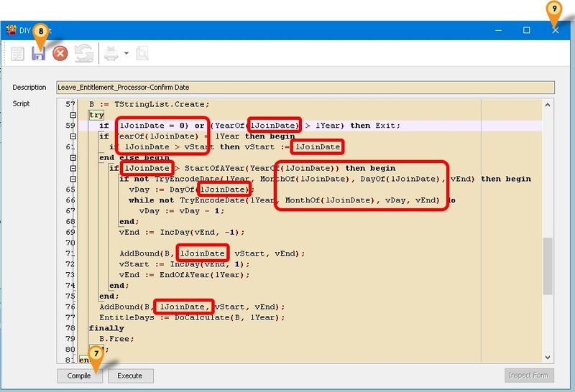Collapse the try block fold marker

coord(72,115)
